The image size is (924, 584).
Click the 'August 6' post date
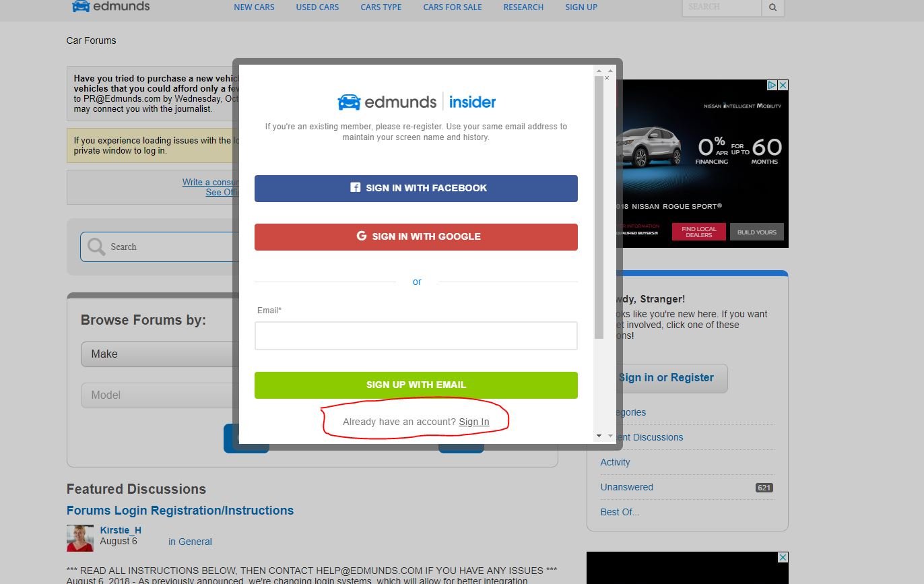[x=119, y=541]
